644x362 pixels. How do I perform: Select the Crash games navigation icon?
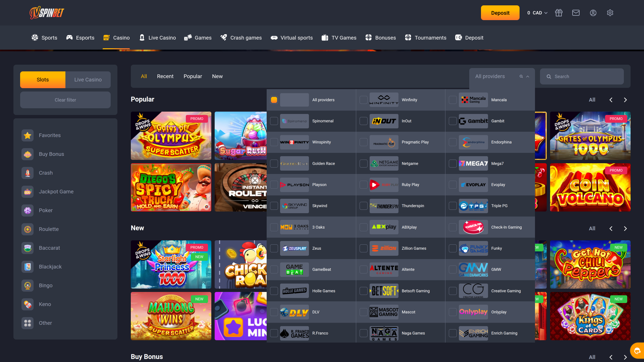point(223,38)
